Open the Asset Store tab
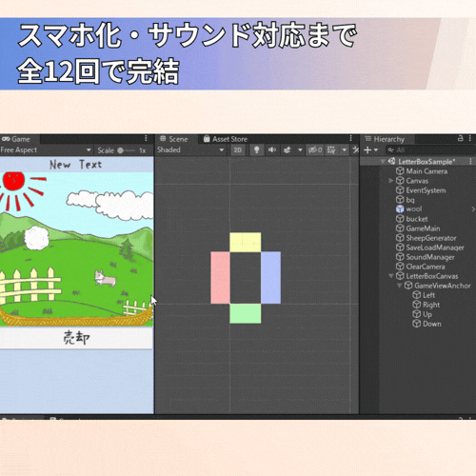Viewport: 476px width, 476px height. pyautogui.click(x=226, y=139)
